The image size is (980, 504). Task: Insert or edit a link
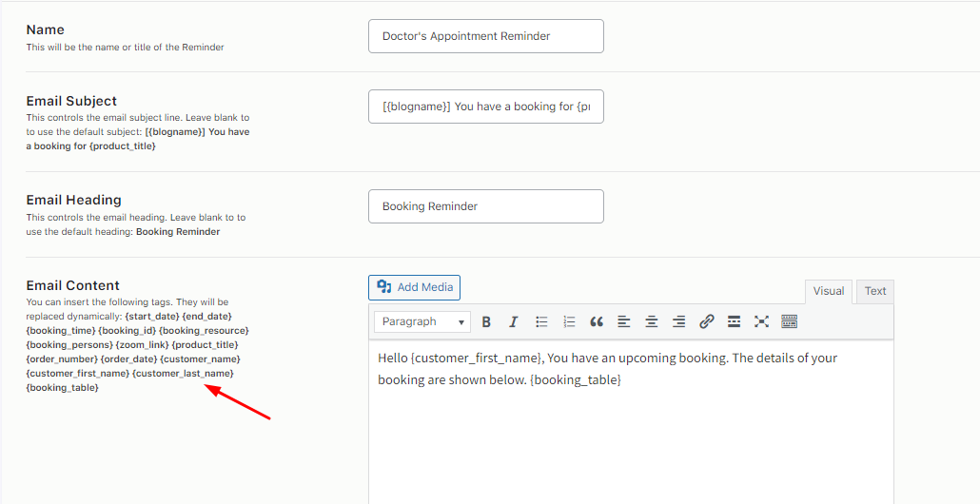point(706,321)
